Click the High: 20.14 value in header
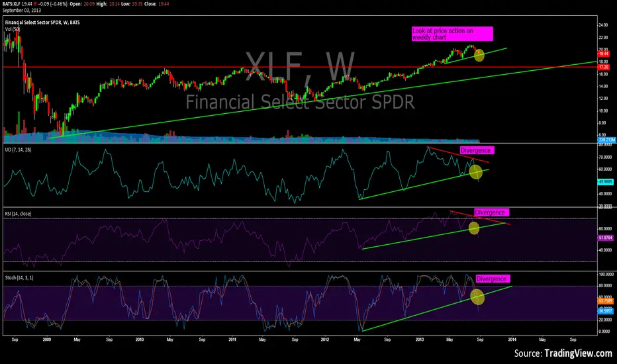 coord(108,3)
